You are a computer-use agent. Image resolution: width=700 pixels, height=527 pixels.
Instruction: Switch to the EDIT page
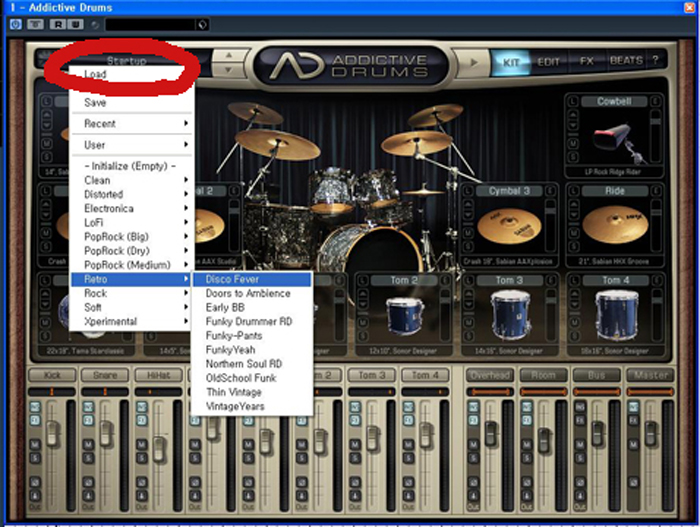[548, 62]
